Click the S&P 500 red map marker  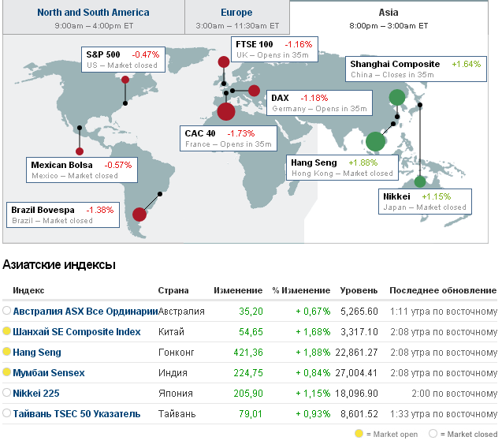[x=125, y=80]
